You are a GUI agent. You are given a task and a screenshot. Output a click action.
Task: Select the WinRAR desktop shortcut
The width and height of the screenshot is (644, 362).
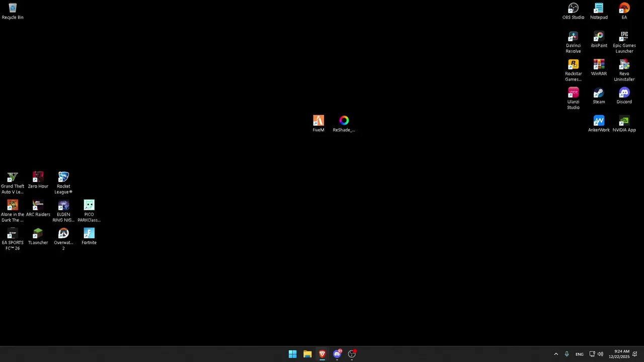(x=599, y=68)
